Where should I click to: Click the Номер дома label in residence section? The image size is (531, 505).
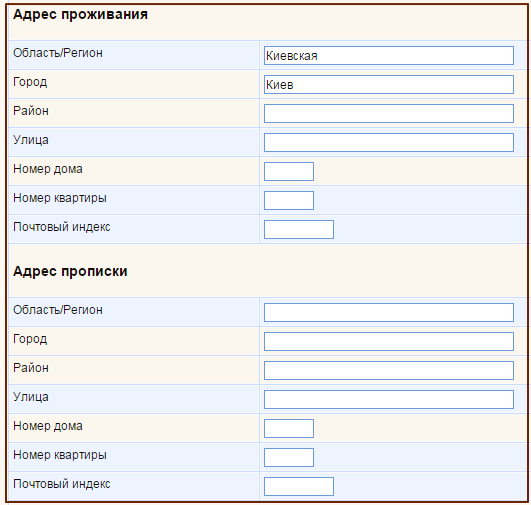pos(48,169)
